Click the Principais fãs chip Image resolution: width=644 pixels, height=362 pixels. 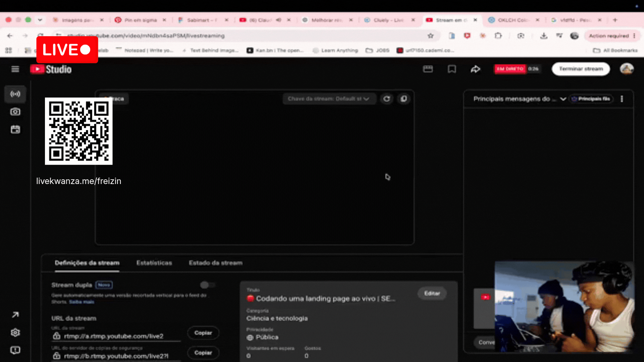pyautogui.click(x=591, y=99)
